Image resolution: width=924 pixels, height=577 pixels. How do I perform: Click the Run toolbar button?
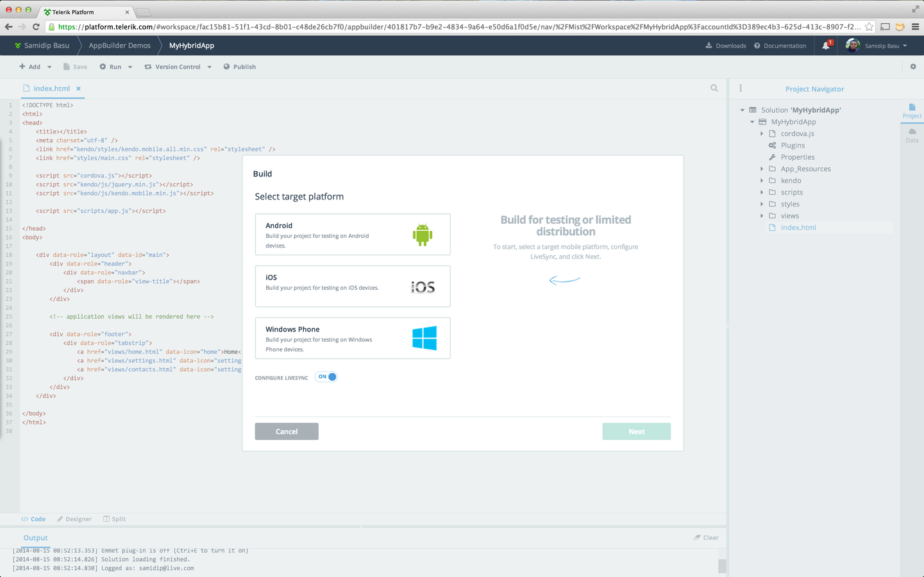point(110,67)
